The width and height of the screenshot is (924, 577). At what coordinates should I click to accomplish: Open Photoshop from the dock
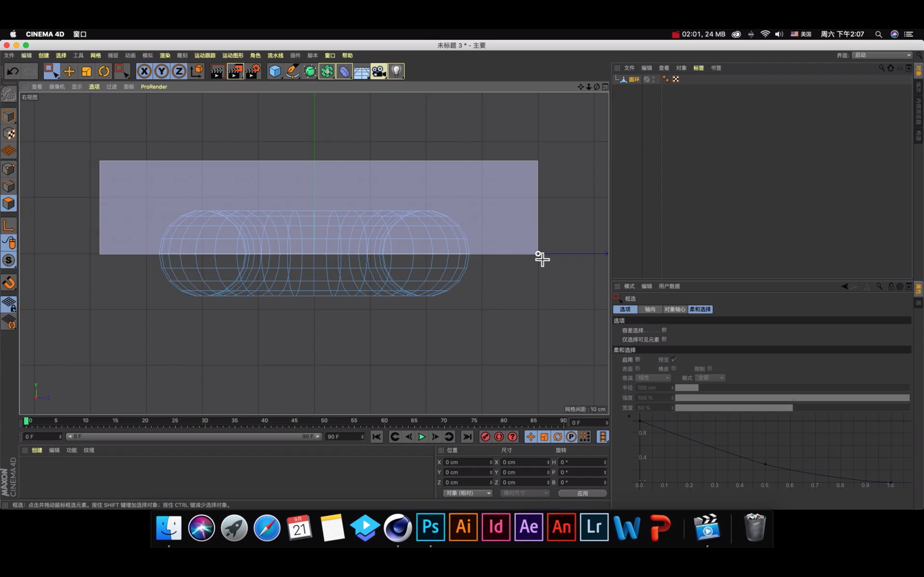(430, 527)
